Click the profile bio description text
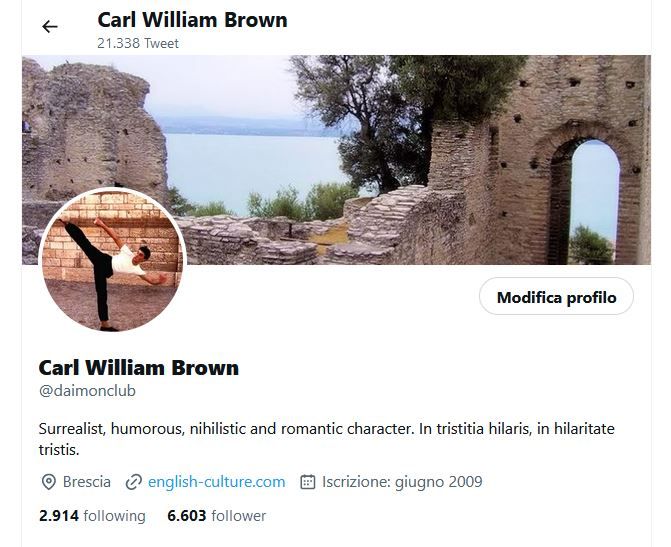671x547 pixels. pos(327,439)
